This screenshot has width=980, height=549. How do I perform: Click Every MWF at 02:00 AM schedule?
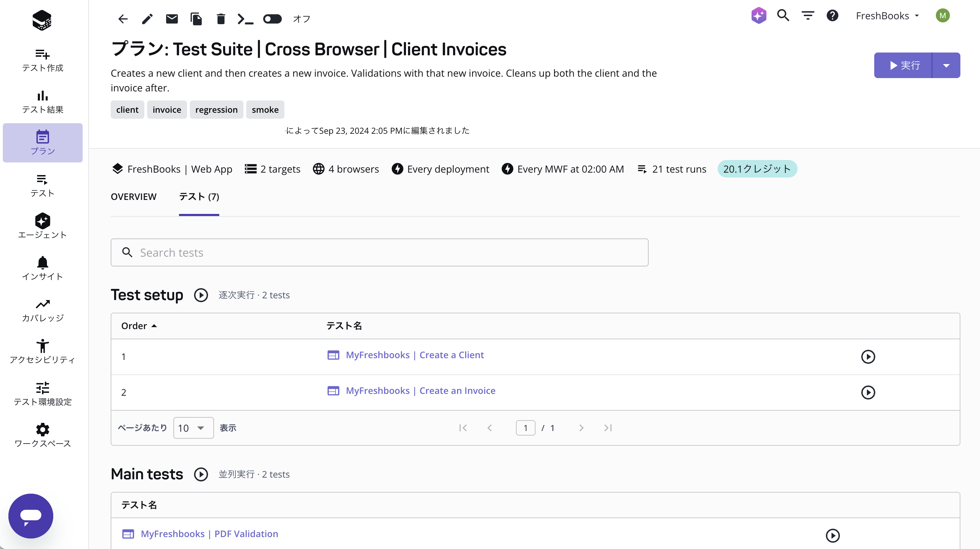[563, 169]
